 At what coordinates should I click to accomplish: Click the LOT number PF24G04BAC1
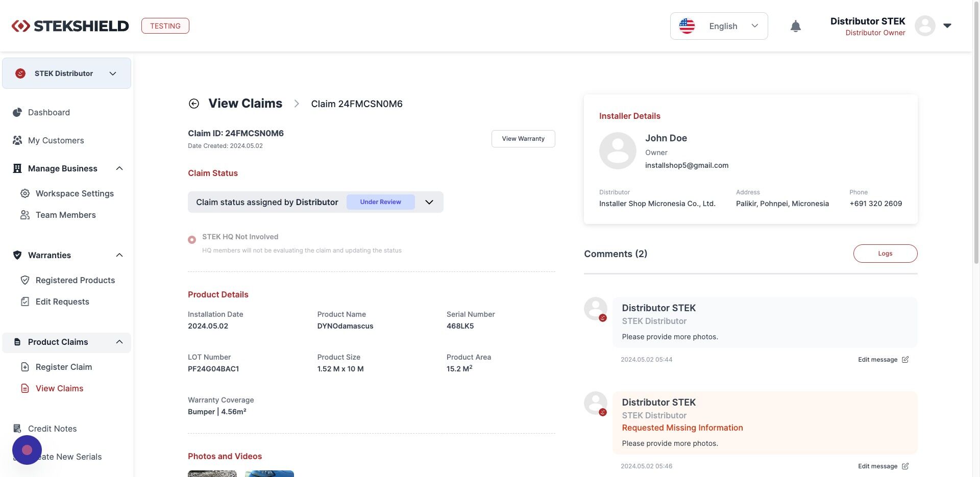[213, 369]
